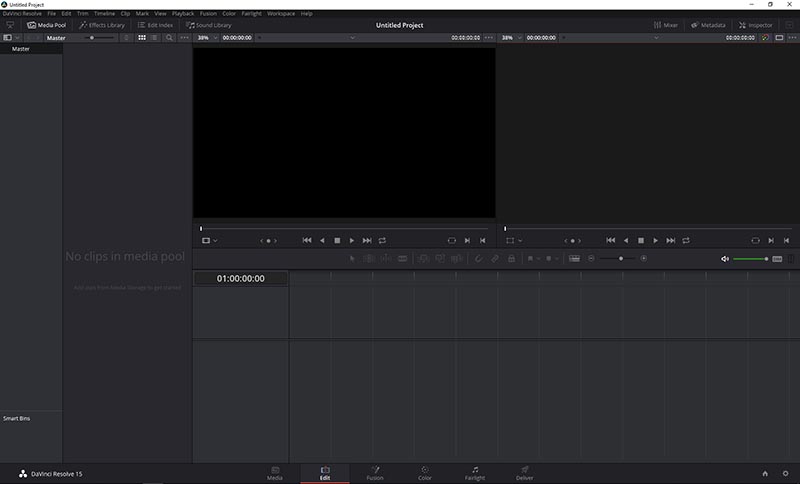The image size is (800, 484).
Task: Toggle timeline snapping magnet
Action: 479,259
